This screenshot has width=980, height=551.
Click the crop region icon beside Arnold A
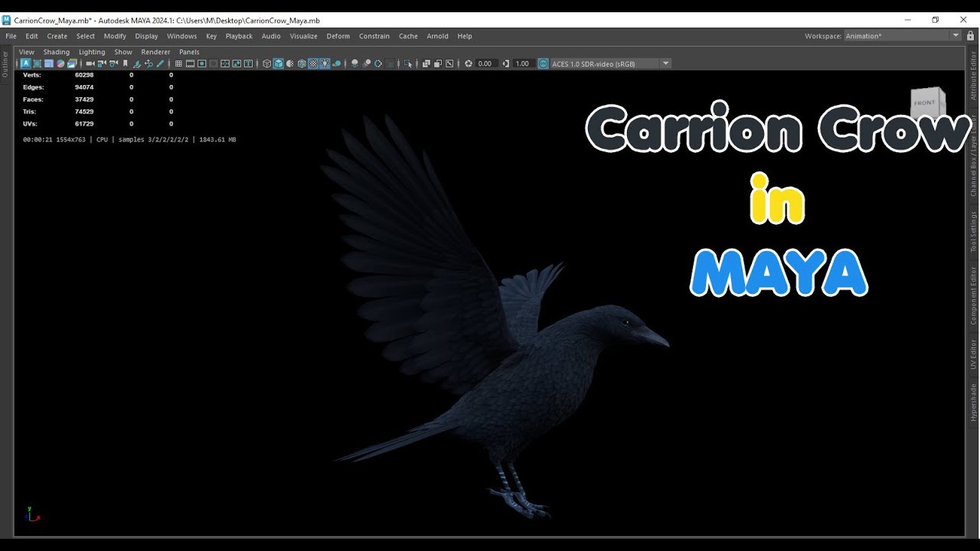pos(37,64)
